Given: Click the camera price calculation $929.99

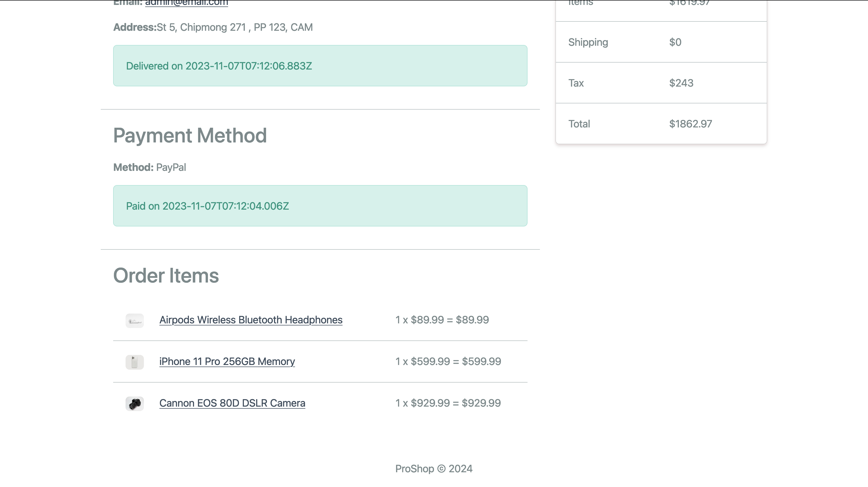Looking at the screenshot, I should pyautogui.click(x=448, y=403).
